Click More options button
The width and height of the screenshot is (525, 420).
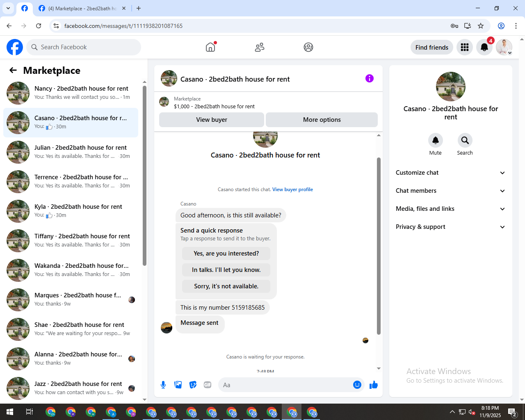322,120
